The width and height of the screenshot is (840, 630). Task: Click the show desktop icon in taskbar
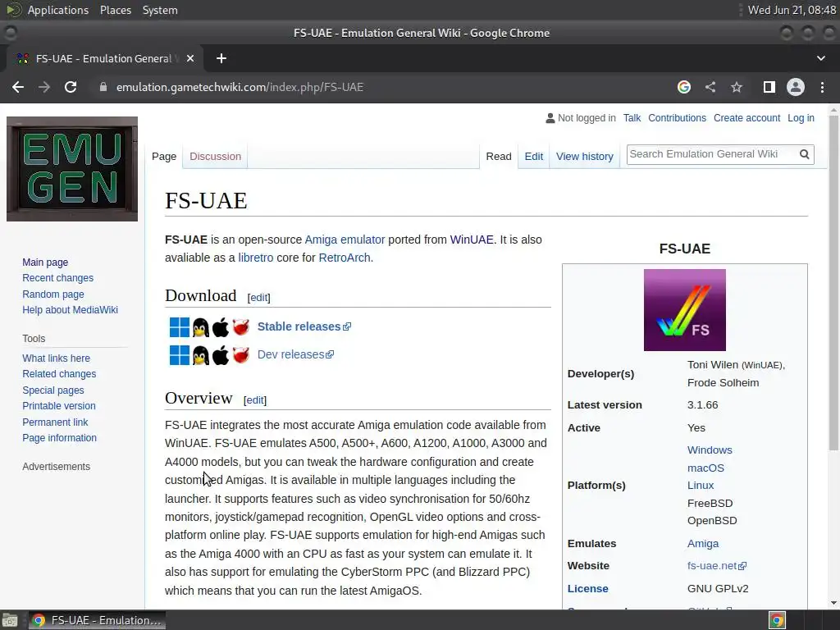click(10, 620)
